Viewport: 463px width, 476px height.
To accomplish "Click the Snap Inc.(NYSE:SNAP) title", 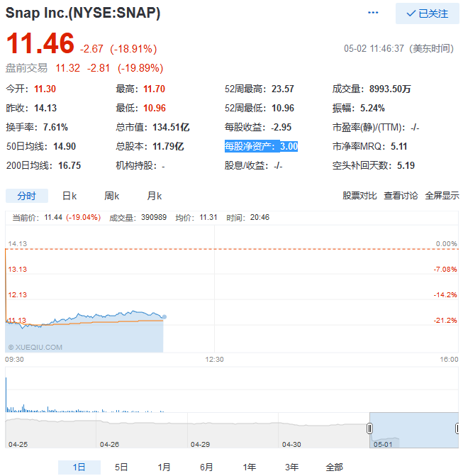I will 83,13.
